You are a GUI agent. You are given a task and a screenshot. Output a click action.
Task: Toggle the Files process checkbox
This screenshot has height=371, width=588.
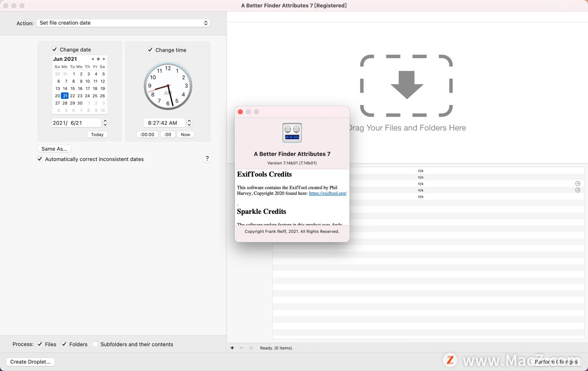[40, 344]
